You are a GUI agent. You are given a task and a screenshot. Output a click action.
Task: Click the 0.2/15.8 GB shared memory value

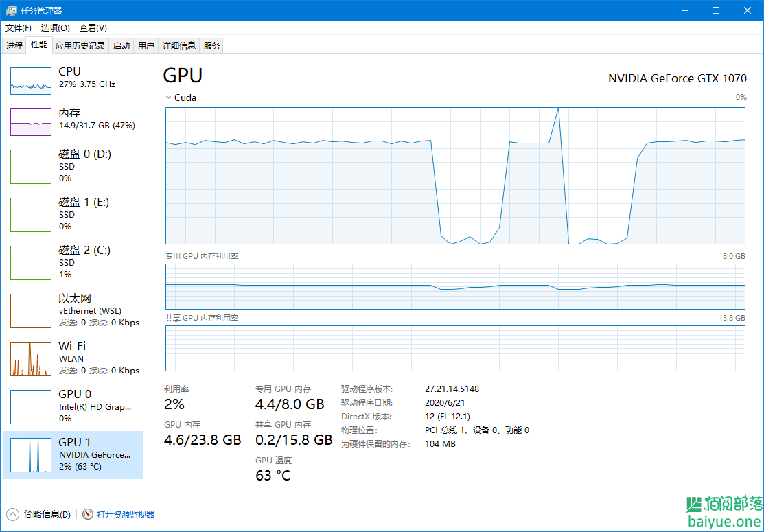point(294,440)
